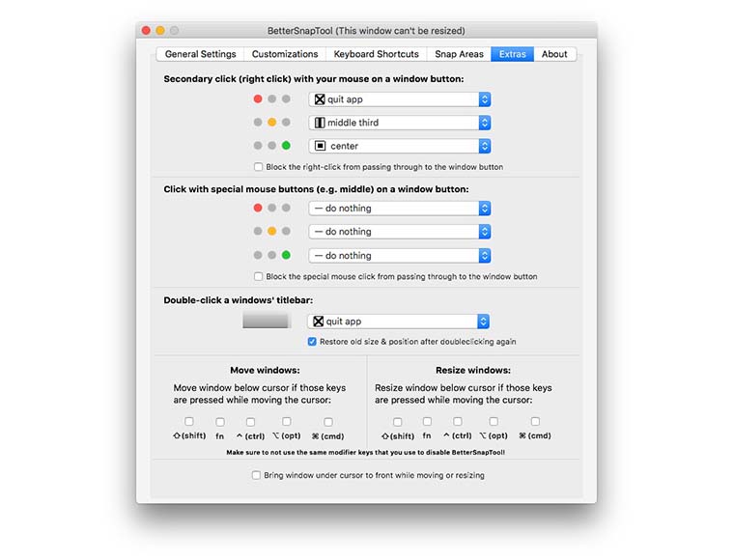Click the Extras tab

click(512, 54)
